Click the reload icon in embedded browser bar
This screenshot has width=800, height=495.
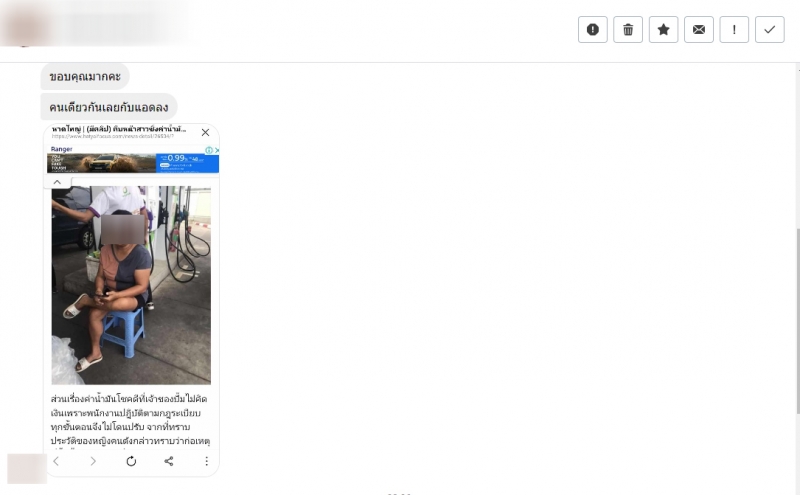pyautogui.click(x=131, y=461)
